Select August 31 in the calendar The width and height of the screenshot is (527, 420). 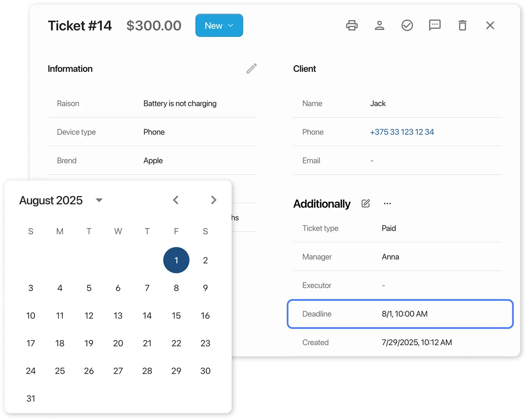click(x=31, y=399)
